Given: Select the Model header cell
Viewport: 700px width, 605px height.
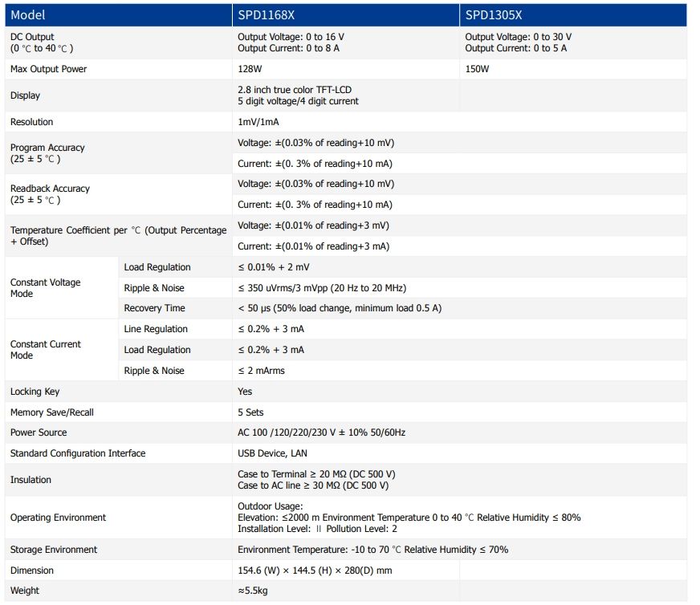Looking at the screenshot, I should [118, 15].
